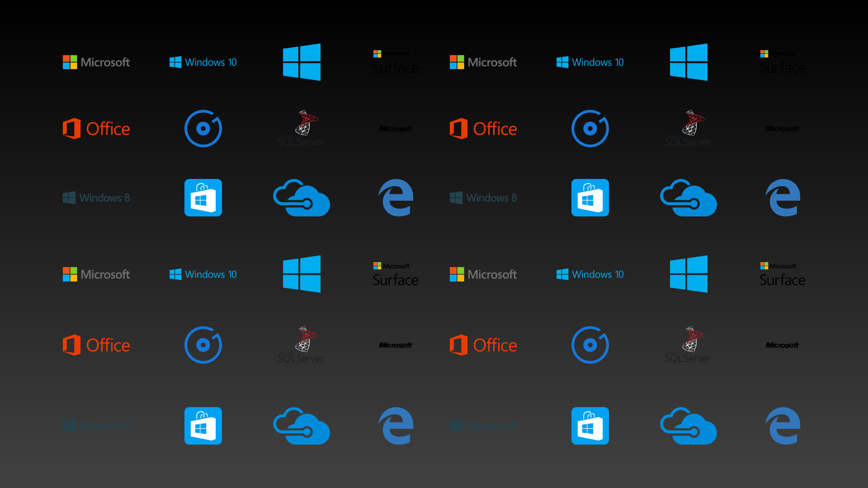Click the Windows 10 logo in the lower-left group
Screen dimensions: 868x488
pyautogui.click(x=203, y=274)
